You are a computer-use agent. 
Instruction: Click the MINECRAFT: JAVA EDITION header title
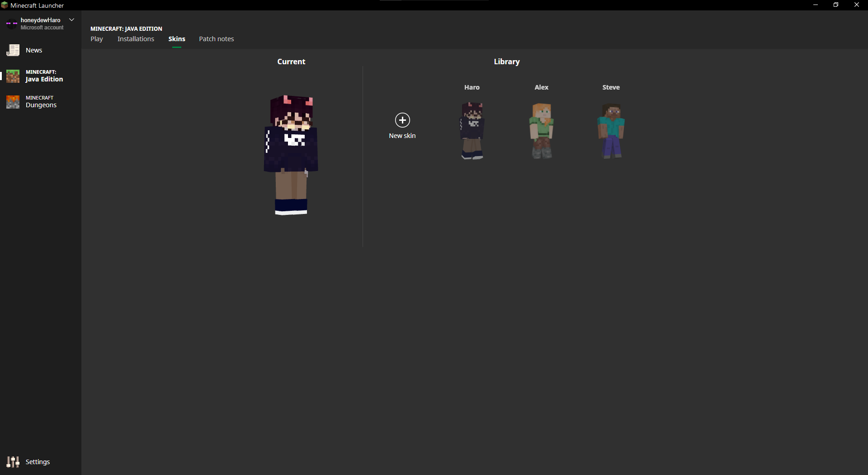126,28
